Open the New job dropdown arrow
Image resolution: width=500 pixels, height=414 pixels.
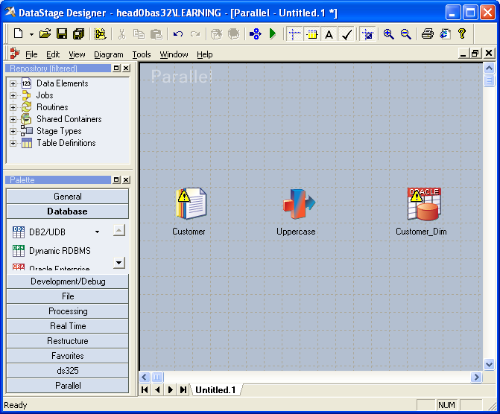coord(31,34)
